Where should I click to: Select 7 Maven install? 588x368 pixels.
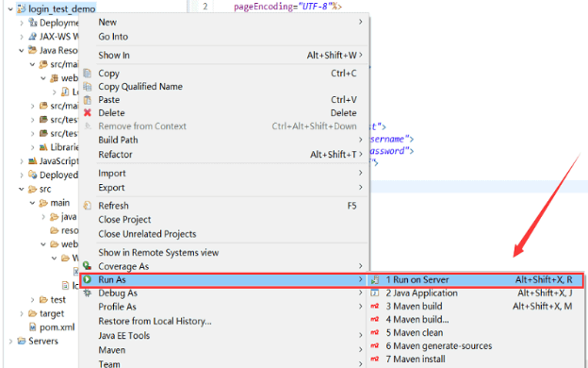475,359
